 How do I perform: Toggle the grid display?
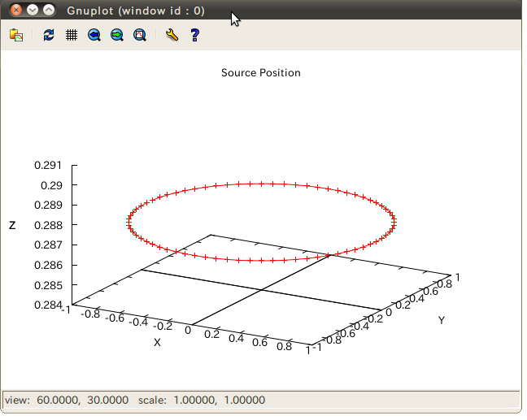pos(72,35)
